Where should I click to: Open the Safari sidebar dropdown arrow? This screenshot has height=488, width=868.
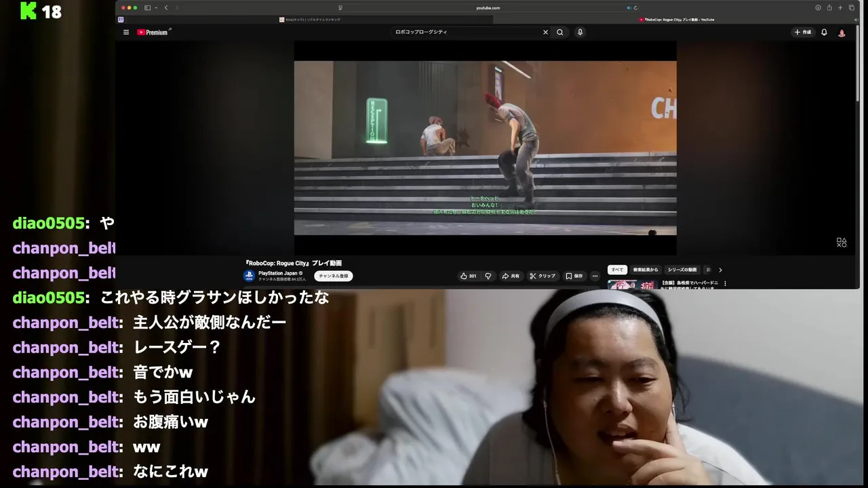point(155,7)
